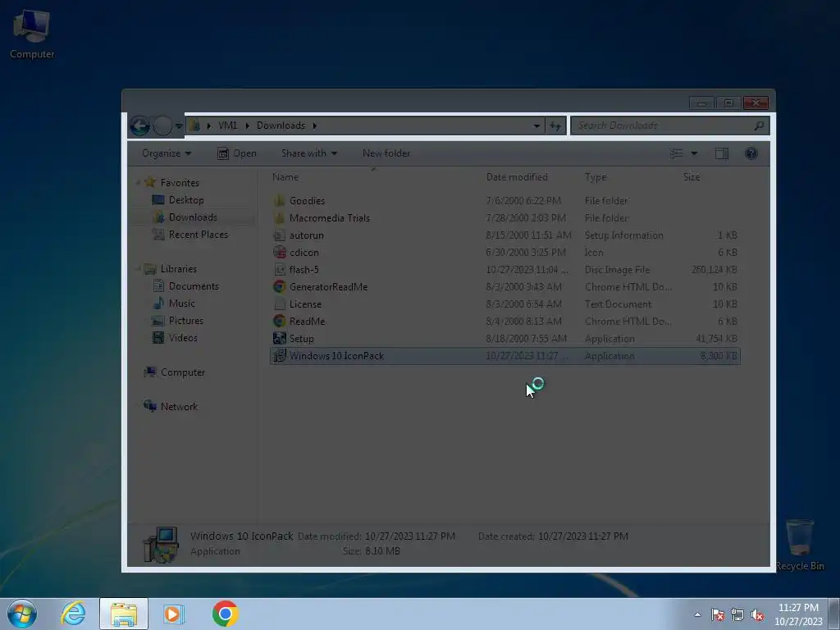The height and width of the screenshot is (630, 840).
Task: Open Explorer Help via the question mark icon
Action: coord(751,153)
